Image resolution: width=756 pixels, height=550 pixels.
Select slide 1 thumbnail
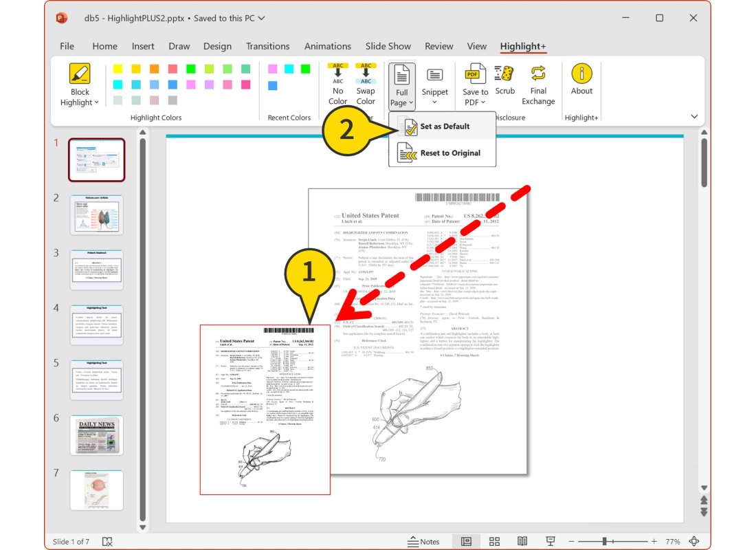click(x=96, y=159)
